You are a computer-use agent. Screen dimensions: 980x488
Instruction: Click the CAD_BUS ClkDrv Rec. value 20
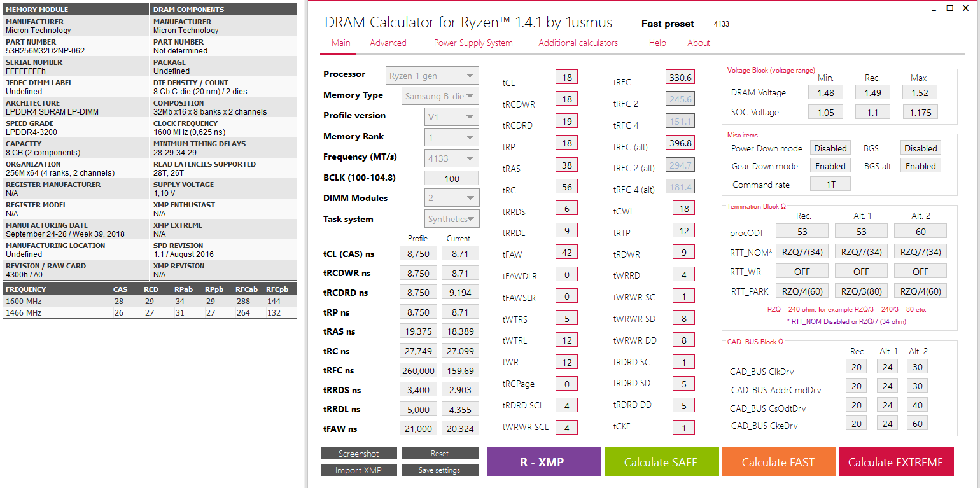coord(857,366)
